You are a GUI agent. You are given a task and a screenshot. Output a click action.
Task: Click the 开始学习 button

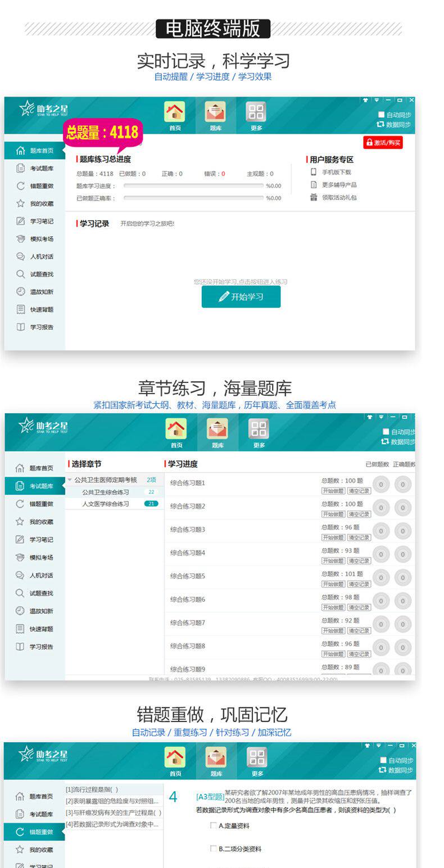(x=241, y=296)
